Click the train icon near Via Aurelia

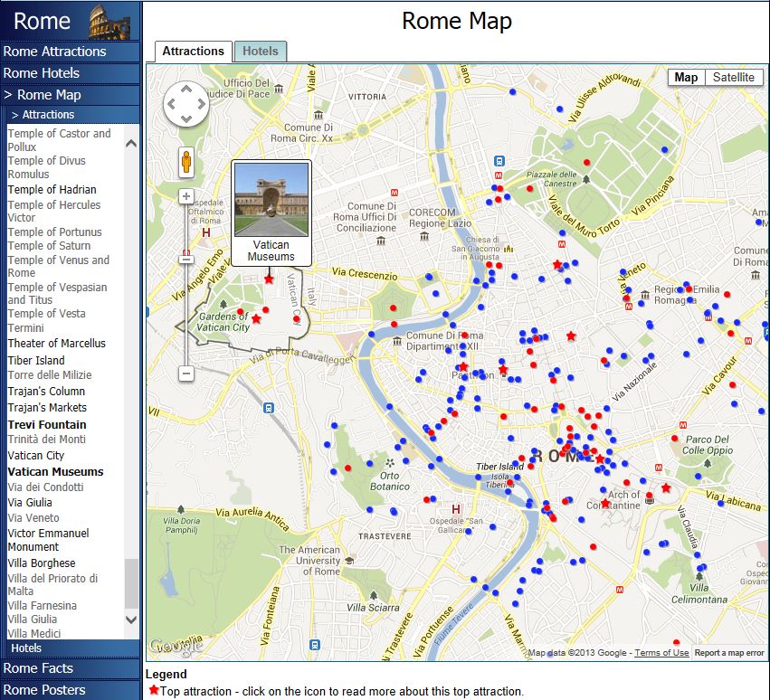point(268,408)
